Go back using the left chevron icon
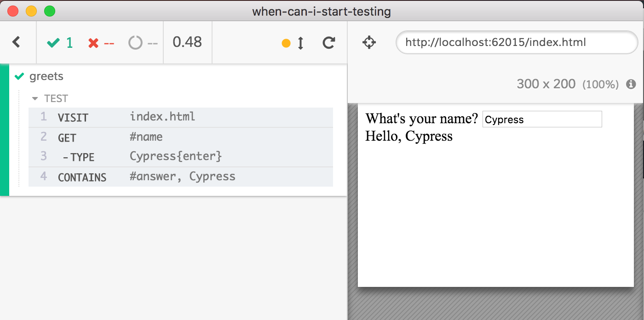The image size is (644, 320). pos(17,42)
